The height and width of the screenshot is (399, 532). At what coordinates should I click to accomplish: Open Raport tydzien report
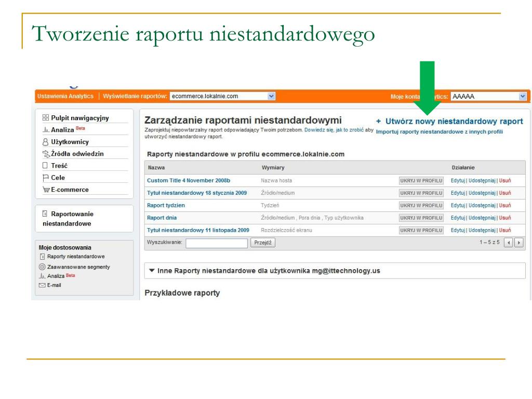point(166,205)
